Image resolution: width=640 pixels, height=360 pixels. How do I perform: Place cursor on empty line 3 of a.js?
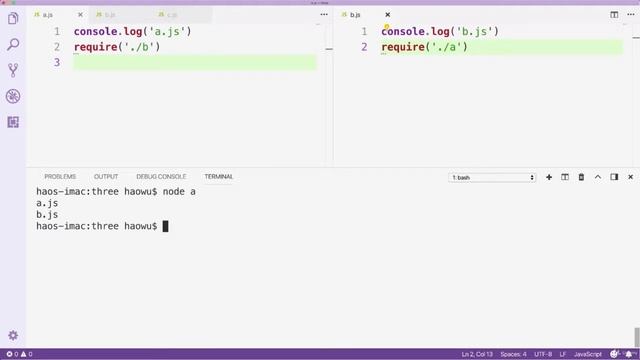pos(195,62)
